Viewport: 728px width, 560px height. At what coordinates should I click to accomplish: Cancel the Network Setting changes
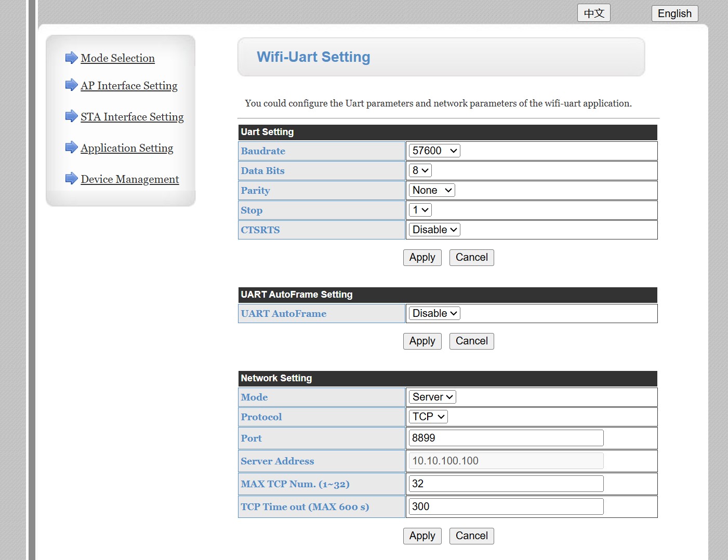click(471, 536)
